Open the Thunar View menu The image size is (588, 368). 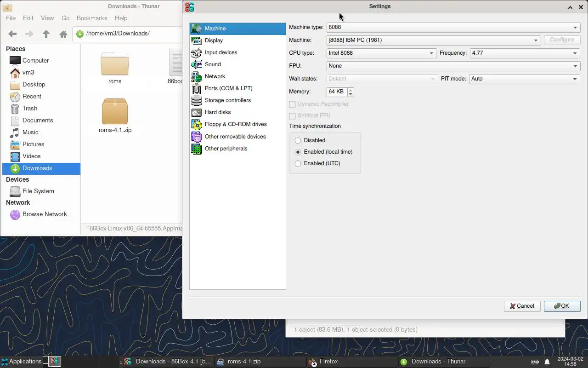click(x=47, y=18)
